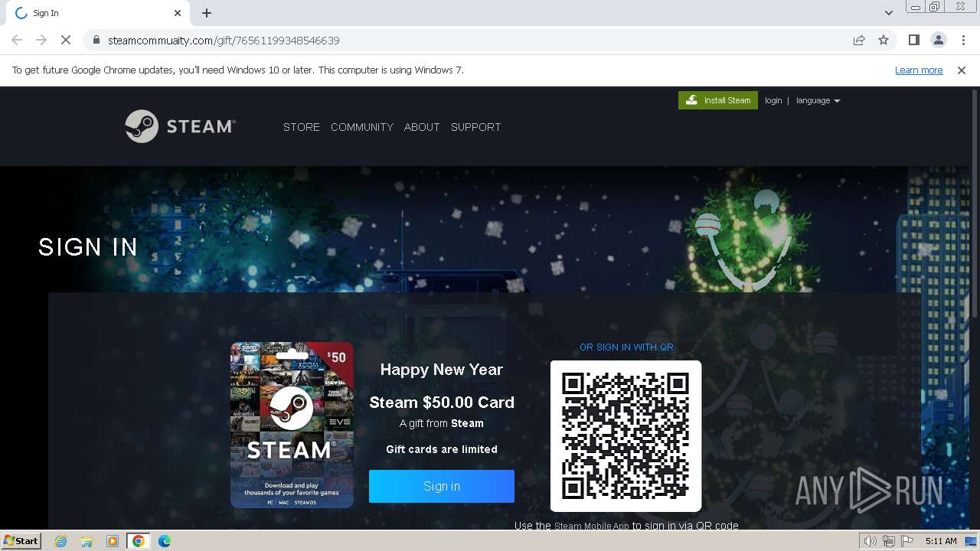Toggle the Chrome side panel
This screenshot has width=980, height=551.
pos(913,40)
